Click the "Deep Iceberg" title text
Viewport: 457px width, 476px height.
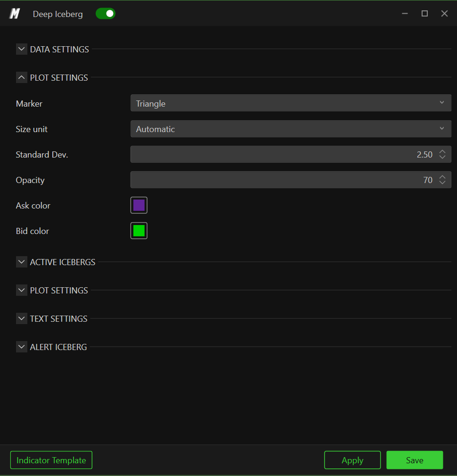(58, 14)
